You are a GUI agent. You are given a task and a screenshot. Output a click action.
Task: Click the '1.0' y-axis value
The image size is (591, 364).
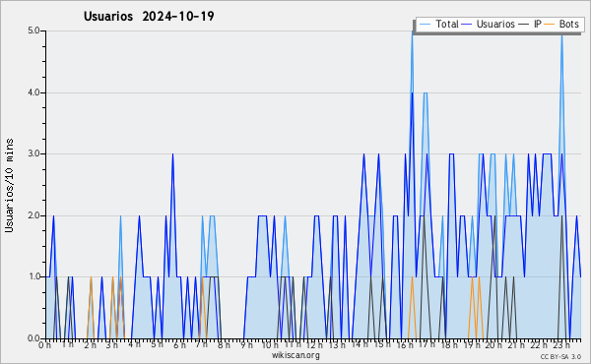(33, 276)
